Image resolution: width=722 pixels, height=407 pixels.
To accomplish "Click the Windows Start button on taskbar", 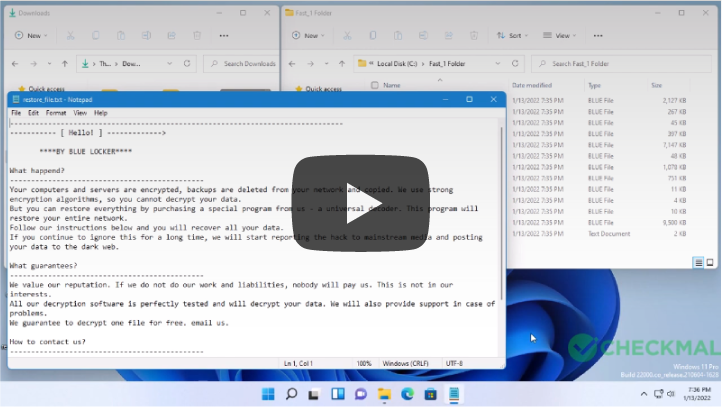I will pos(268,394).
